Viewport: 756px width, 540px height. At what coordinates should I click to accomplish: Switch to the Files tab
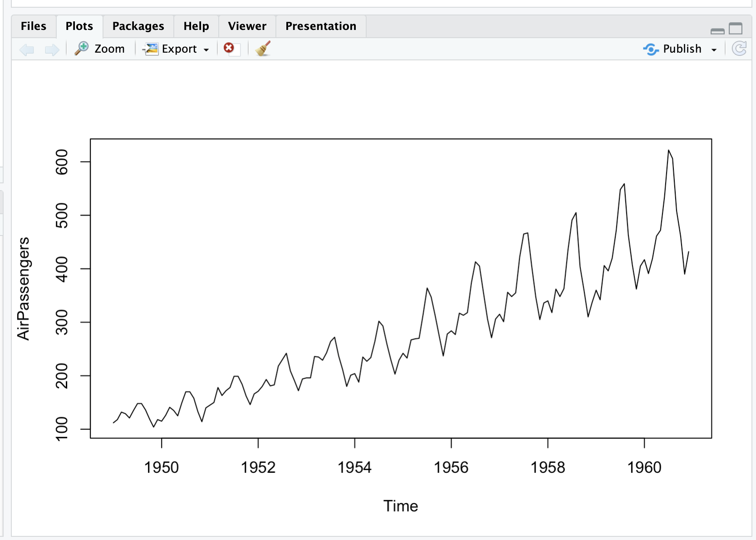click(x=34, y=26)
